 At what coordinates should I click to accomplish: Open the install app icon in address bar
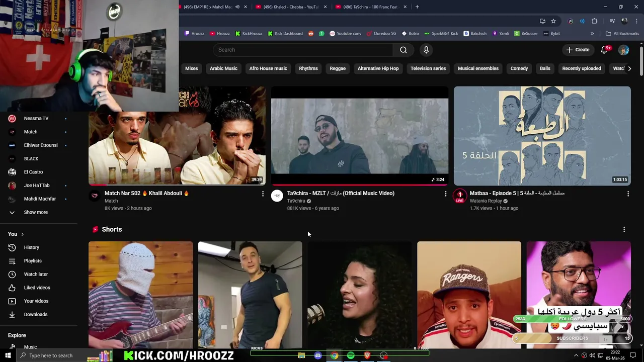tap(542, 21)
